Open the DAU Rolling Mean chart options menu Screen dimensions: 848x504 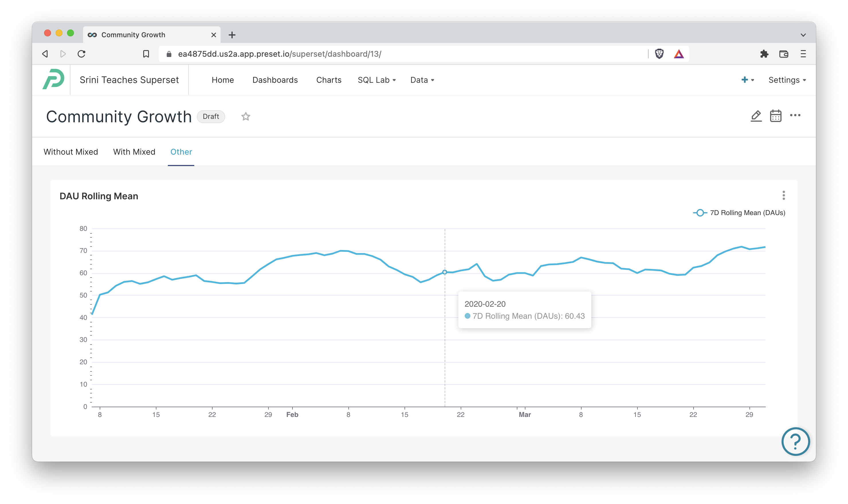(784, 195)
